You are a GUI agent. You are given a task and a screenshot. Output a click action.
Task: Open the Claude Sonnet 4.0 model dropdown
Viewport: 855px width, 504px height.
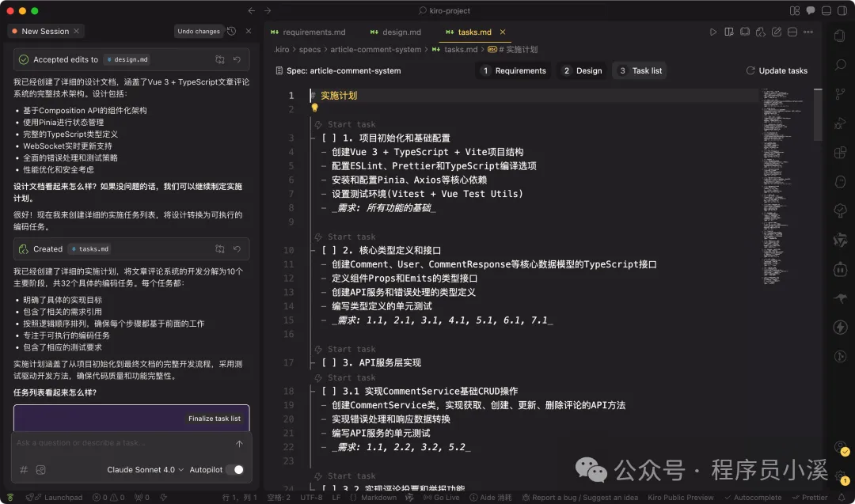pos(144,469)
